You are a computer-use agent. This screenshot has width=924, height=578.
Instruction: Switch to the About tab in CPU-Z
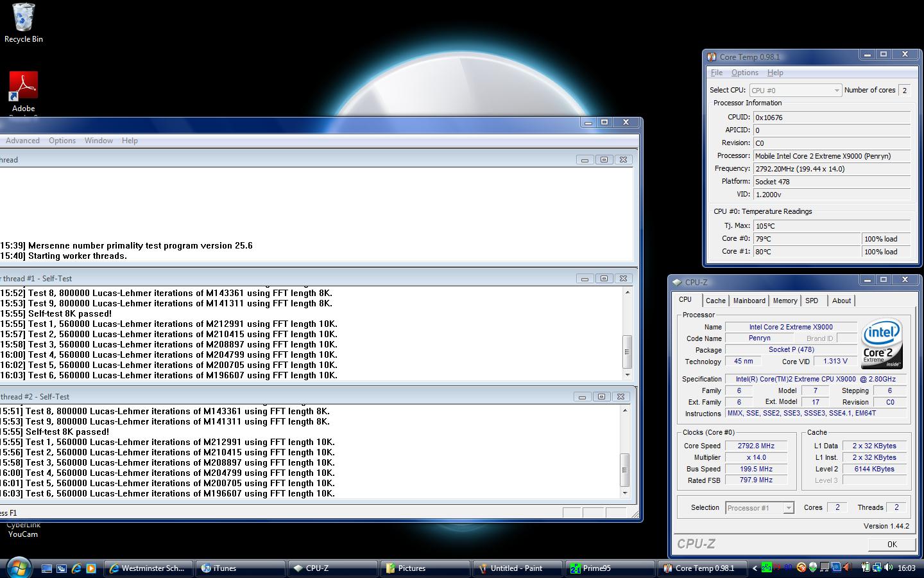coord(841,301)
